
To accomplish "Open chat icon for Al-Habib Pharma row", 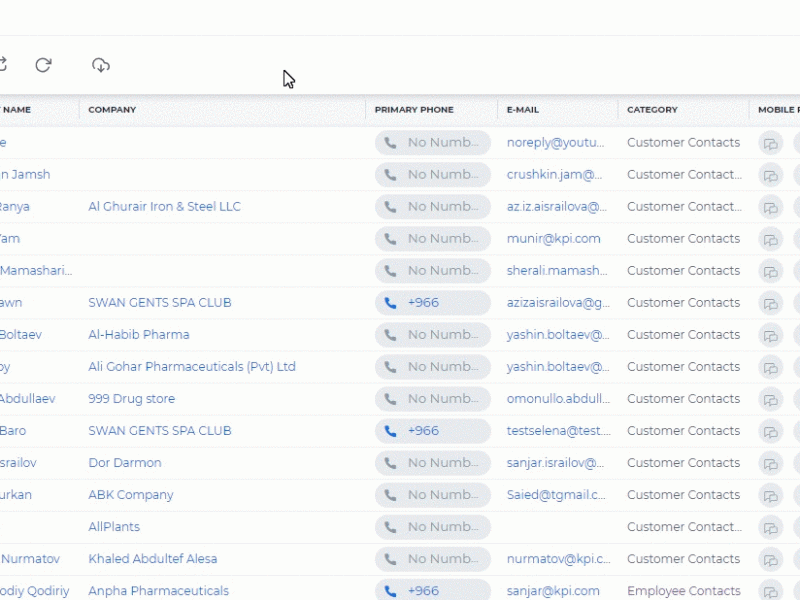I will [x=770, y=336].
